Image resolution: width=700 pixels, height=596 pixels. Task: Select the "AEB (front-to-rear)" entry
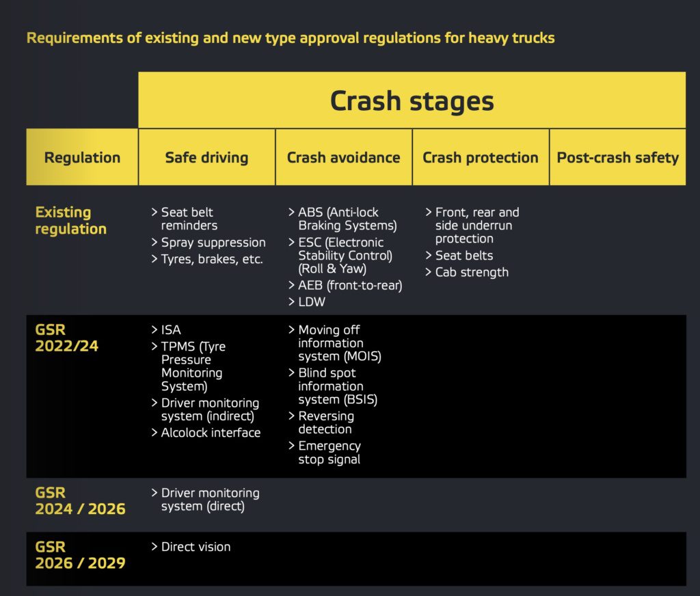[349, 286]
